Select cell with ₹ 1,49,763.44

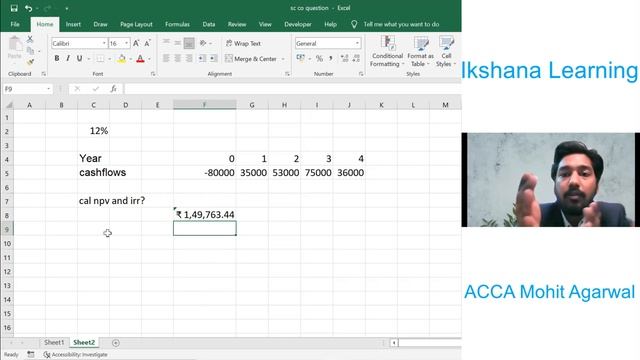(204, 214)
